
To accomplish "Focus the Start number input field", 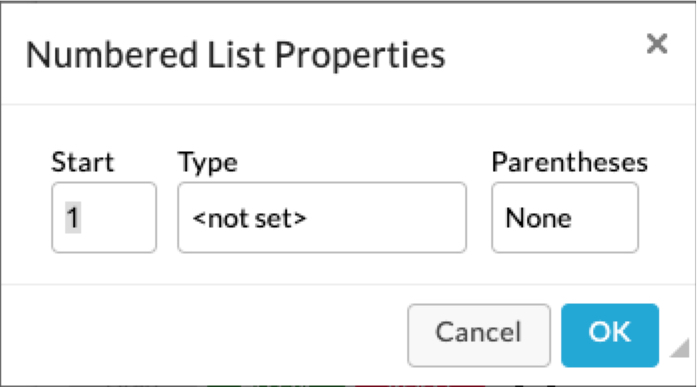I will 104,217.
